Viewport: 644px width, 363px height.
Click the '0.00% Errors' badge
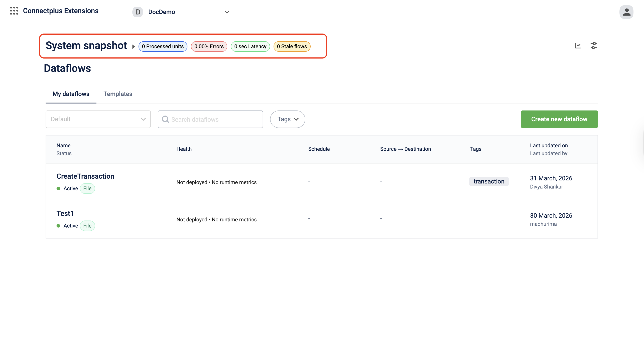209,46
